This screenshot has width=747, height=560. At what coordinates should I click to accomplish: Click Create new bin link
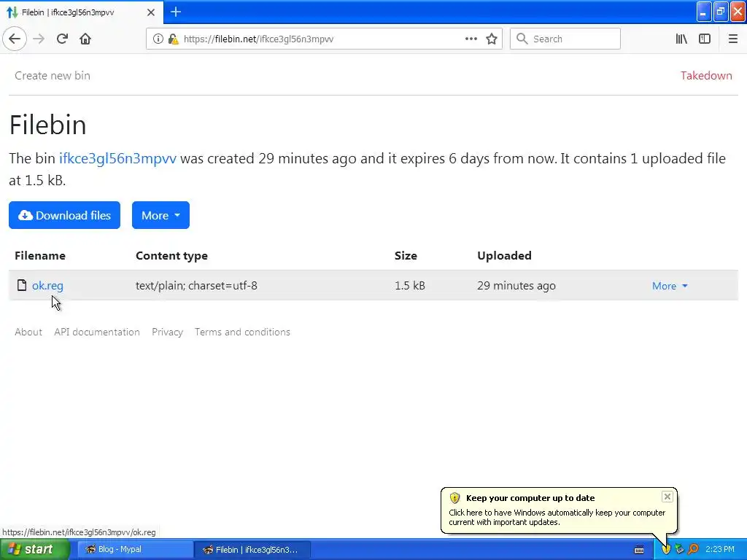tap(53, 76)
